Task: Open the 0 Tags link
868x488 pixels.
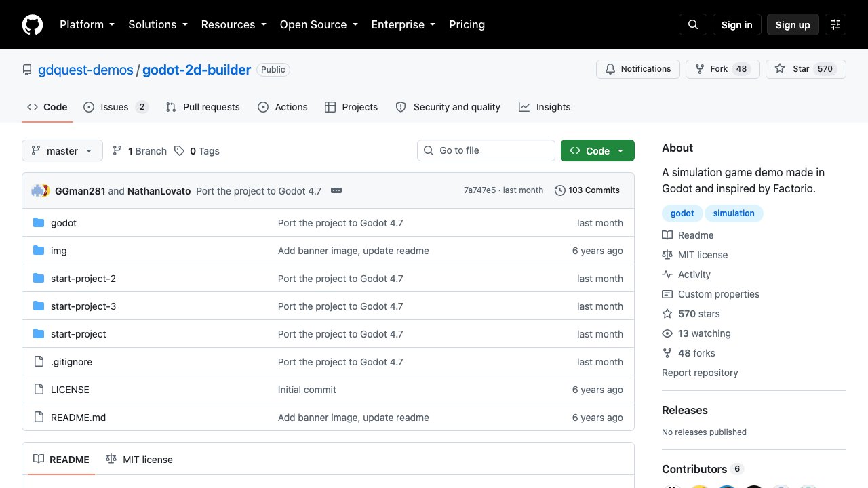Action: point(197,151)
